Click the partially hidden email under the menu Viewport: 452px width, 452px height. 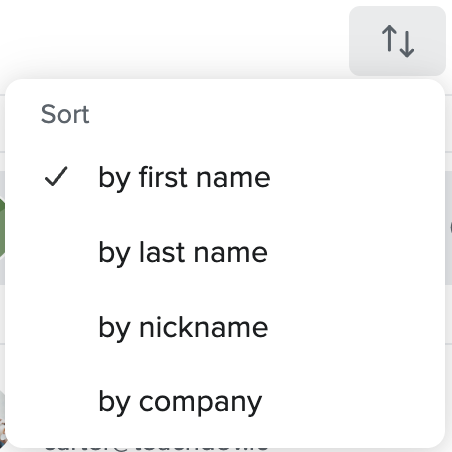click(157, 449)
